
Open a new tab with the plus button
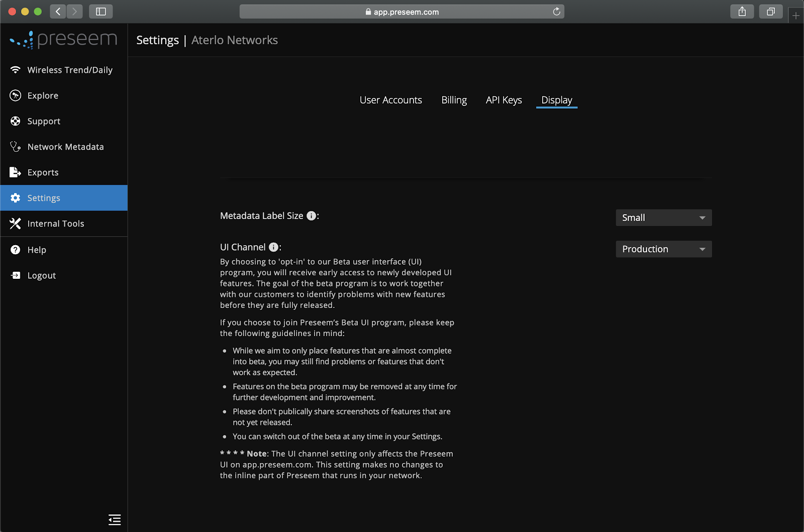coord(796,16)
